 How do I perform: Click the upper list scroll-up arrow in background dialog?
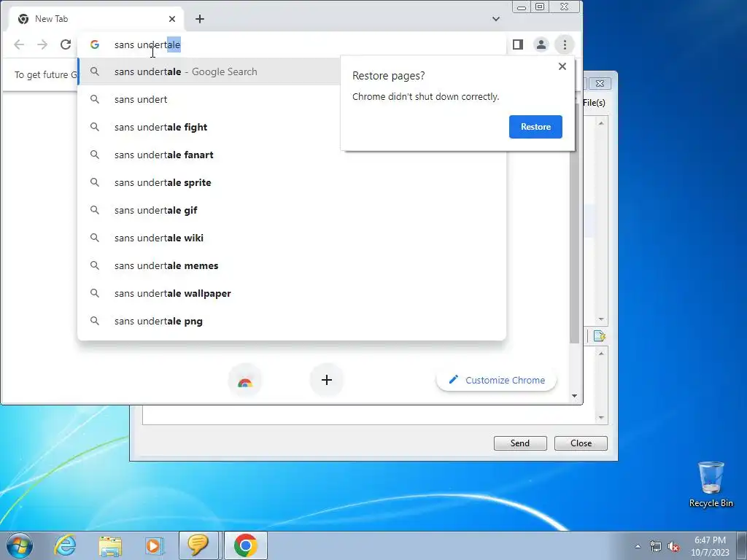tap(601, 123)
